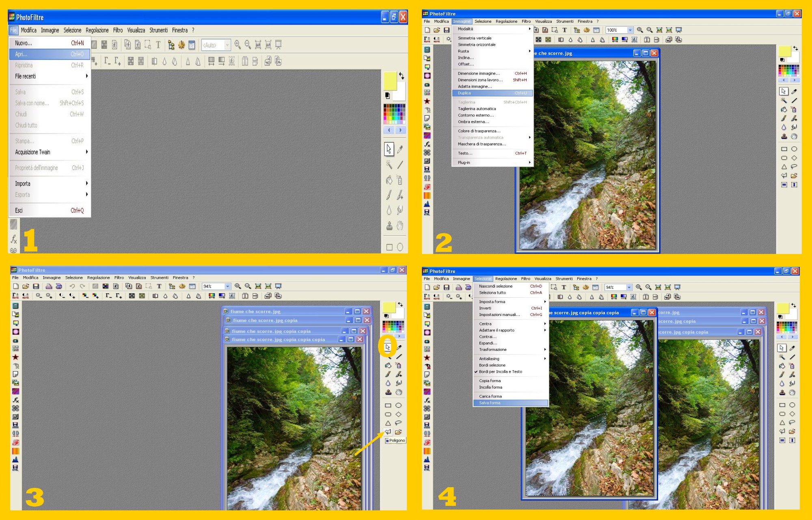The height and width of the screenshot is (520, 812).
Task: Swap foreground and background colors in screenshot 1
Action: pyautogui.click(x=402, y=75)
